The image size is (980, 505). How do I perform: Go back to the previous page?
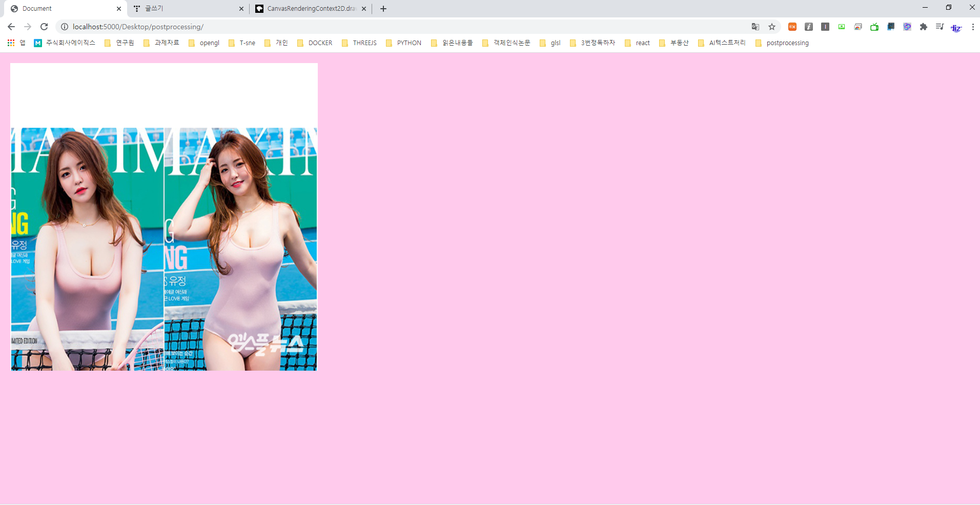tap(11, 27)
